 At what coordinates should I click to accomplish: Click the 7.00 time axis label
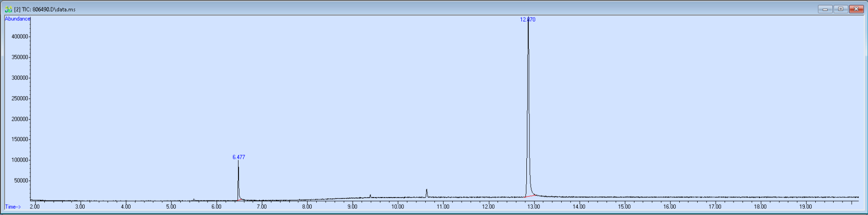click(261, 207)
